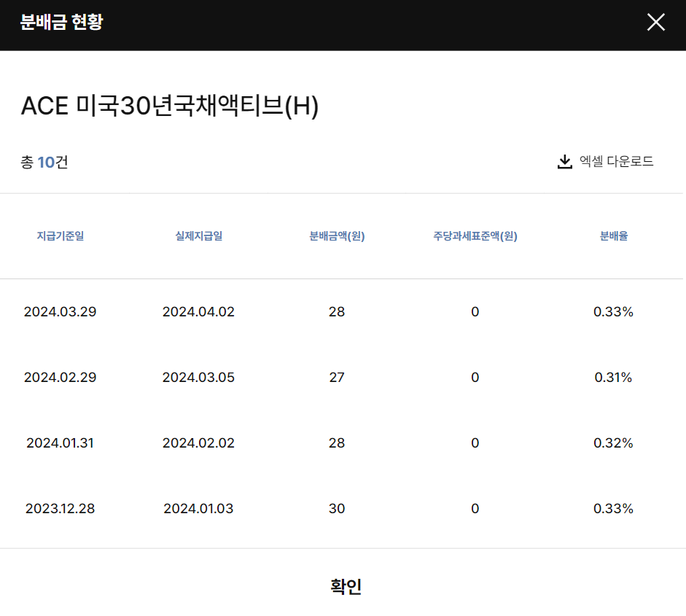Click the Excel download arrow icon
Image resolution: width=686 pixels, height=616 pixels.
click(x=565, y=161)
